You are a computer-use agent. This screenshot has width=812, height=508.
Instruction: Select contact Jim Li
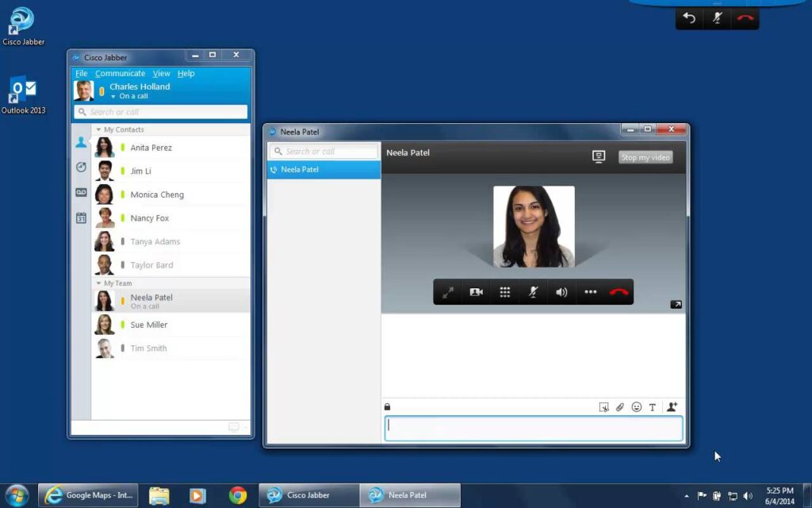pyautogui.click(x=171, y=171)
